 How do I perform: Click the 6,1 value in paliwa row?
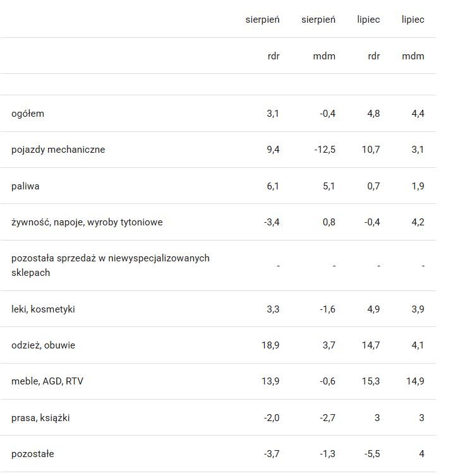(273, 186)
